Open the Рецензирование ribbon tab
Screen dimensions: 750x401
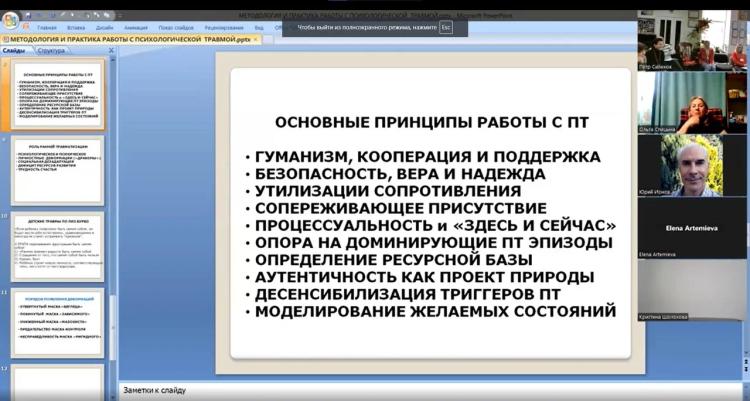point(224,28)
